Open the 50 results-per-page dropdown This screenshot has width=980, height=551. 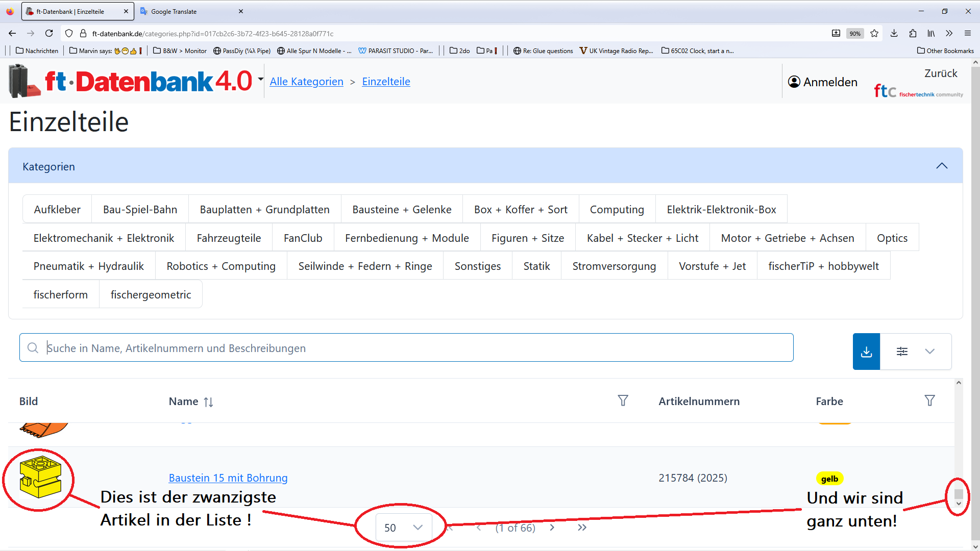point(403,528)
